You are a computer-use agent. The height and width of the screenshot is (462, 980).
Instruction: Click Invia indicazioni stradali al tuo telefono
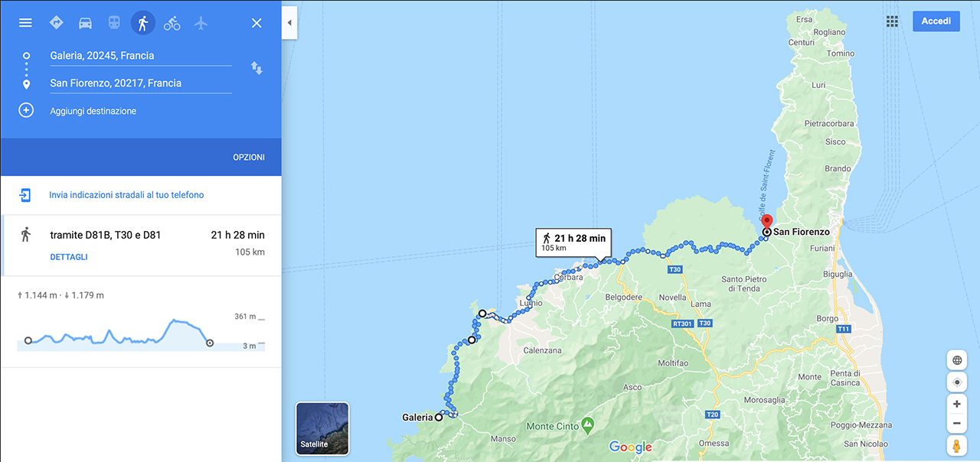point(126,195)
